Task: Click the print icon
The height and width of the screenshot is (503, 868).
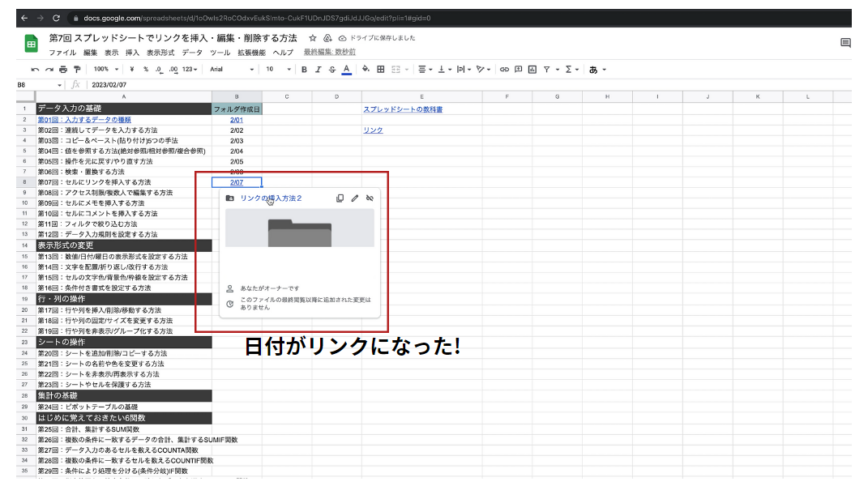Action: (x=63, y=70)
